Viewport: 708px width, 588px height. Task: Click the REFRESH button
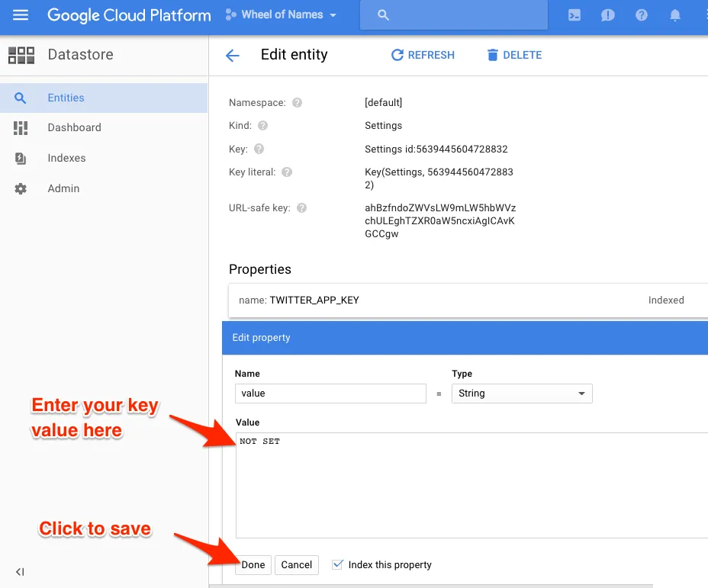(423, 55)
